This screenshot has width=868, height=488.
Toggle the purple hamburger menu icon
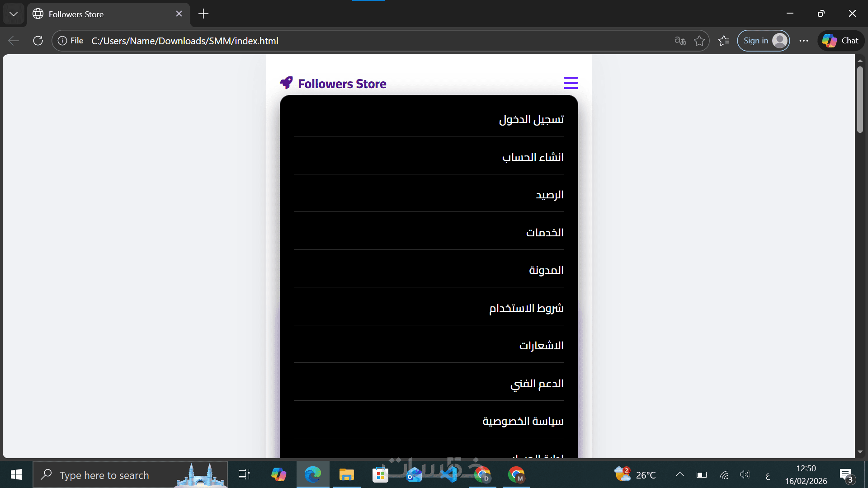coord(571,83)
